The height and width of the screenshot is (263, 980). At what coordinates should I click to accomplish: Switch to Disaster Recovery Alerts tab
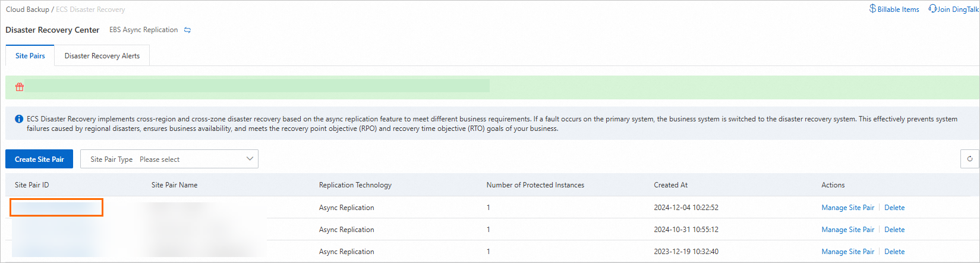(x=102, y=56)
